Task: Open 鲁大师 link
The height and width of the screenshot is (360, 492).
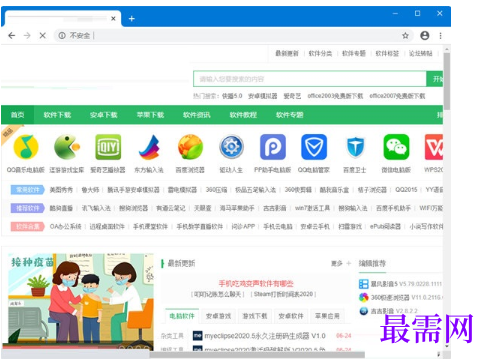Action: click(x=90, y=190)
